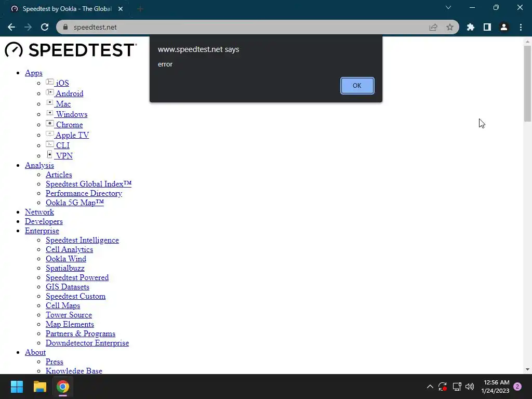Open Cell Analytics link
This screenshot has width=532, height=399.
coord(69,249)
